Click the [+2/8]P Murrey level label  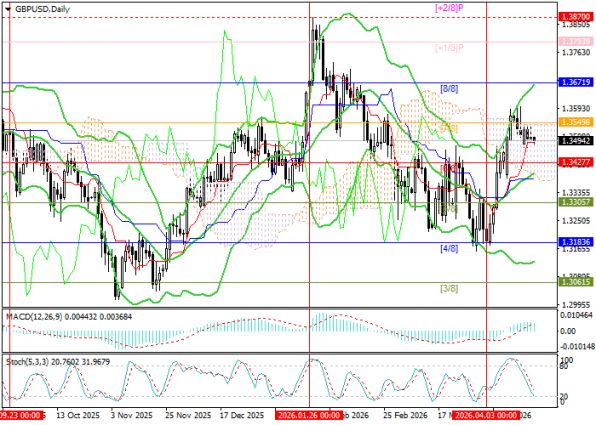449,8
